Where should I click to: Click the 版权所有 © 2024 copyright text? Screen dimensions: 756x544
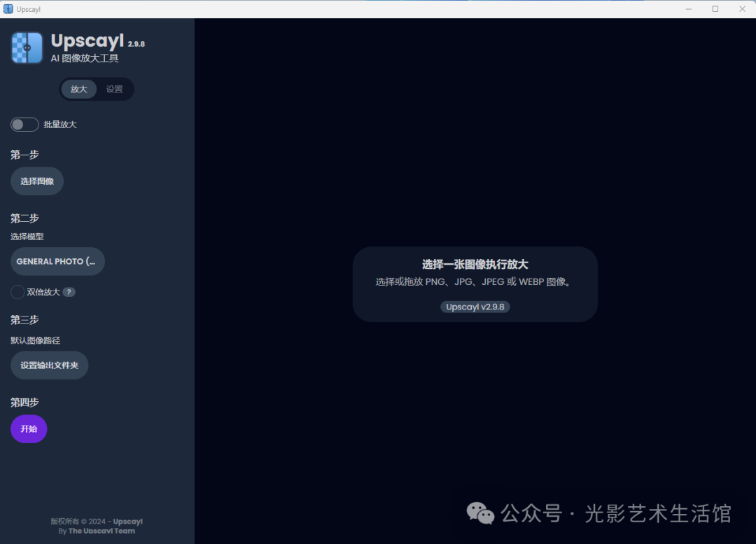(97, 521)
